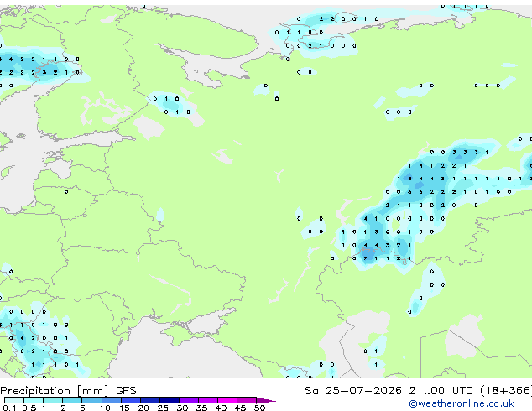Click the '0.1' legend scale label
532x411 pixels.
point(9,408)
